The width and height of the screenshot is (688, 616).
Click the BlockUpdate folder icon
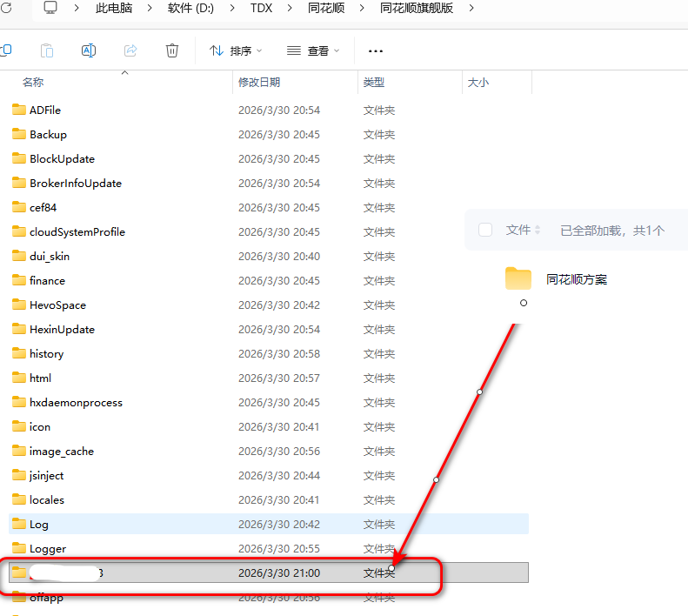(x=19, y=158)
